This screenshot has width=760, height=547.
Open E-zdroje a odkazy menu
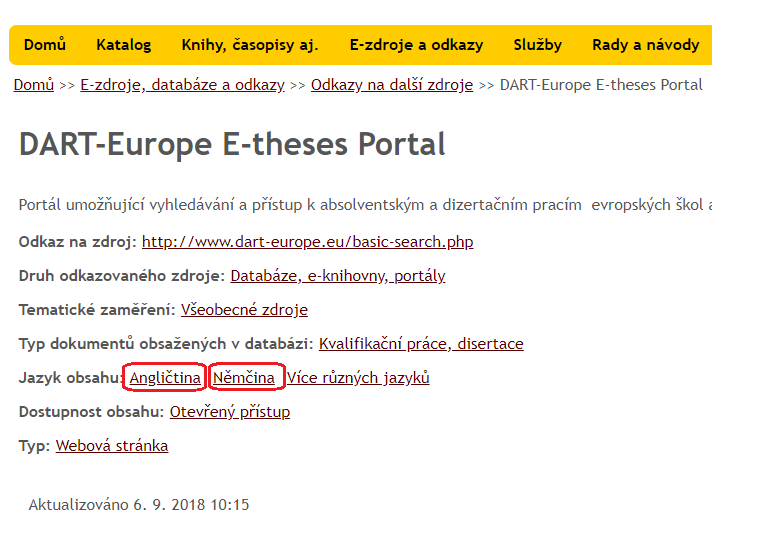416,45
